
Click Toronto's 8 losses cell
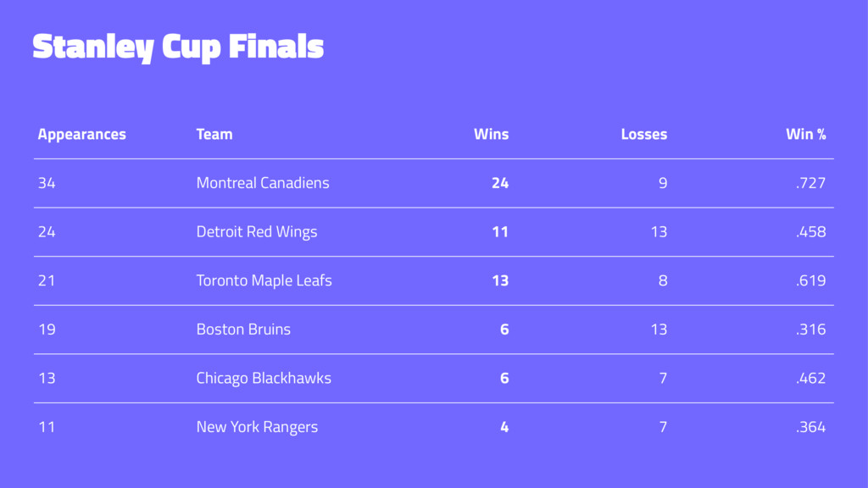[663, 280]
